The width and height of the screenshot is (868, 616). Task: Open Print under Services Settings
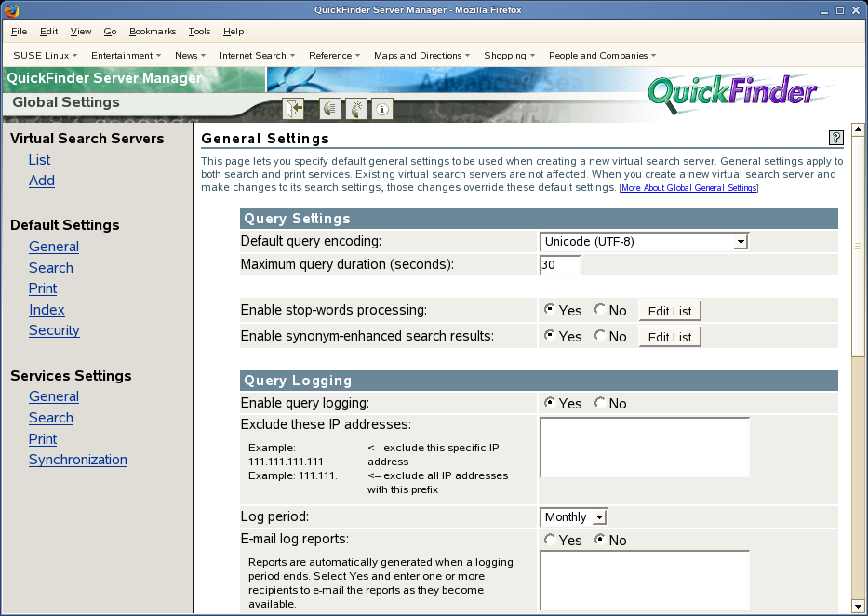[43, 439]
